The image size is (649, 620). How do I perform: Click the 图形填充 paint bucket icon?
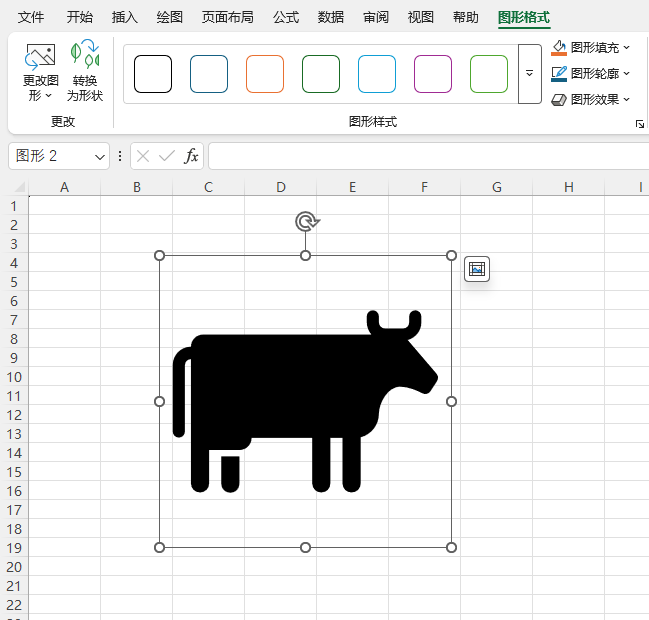[x=559, y=48]
